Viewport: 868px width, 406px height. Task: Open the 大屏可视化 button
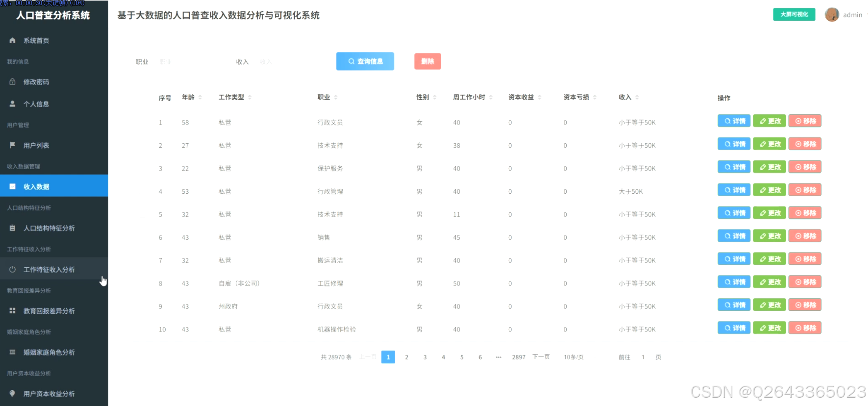pos(794,14)
